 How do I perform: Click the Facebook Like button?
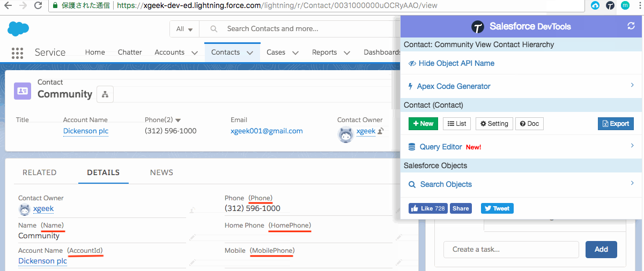428,208
